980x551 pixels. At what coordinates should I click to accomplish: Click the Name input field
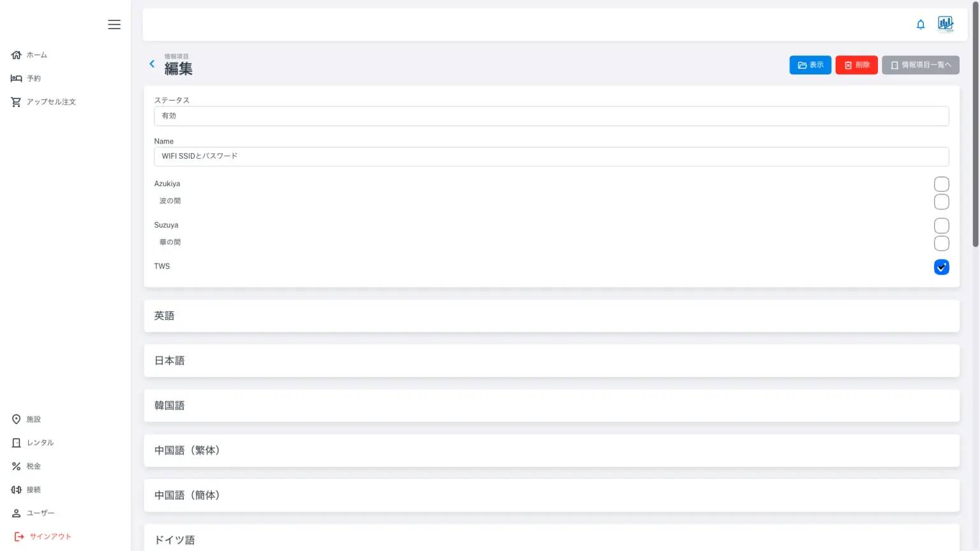pyautogui.click(x=551, y=156)
